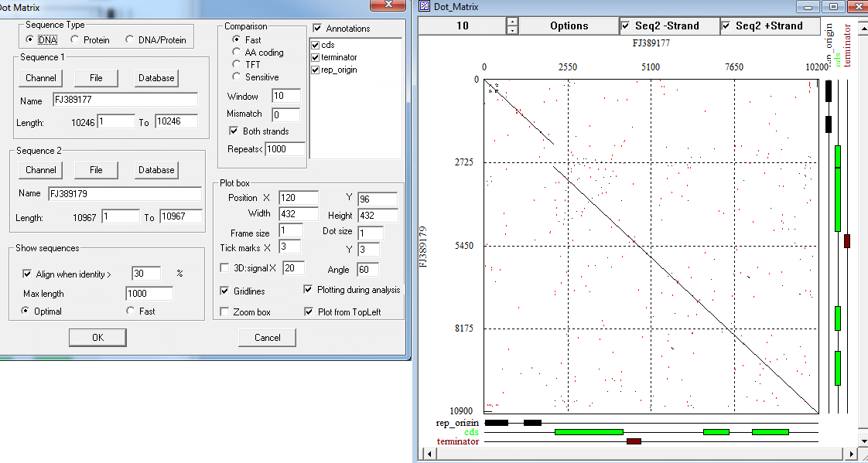Image resolution: width=868 pixels, height=463 pixels.
Task: Toggle Seq2 -Strand in plot toolbar
Action: coord(625,26)
